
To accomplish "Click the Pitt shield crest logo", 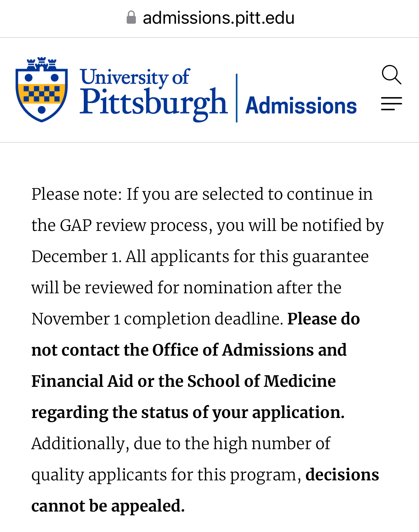I will tap(42, 90).
